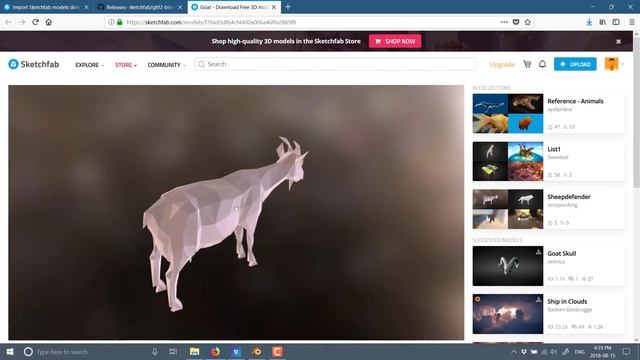Expand the Store menu
This screenshot has width=640, height=360.
(x=126, y=64)
